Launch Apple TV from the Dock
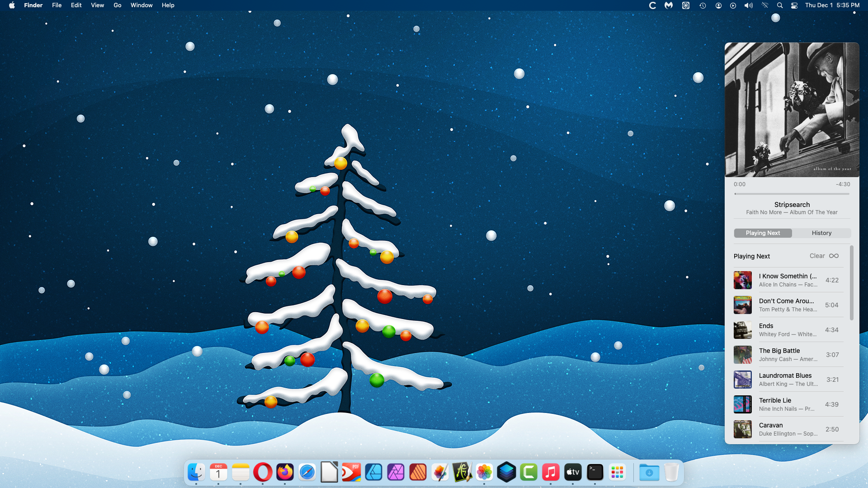The image size is (868, 488). coord(572,473)
